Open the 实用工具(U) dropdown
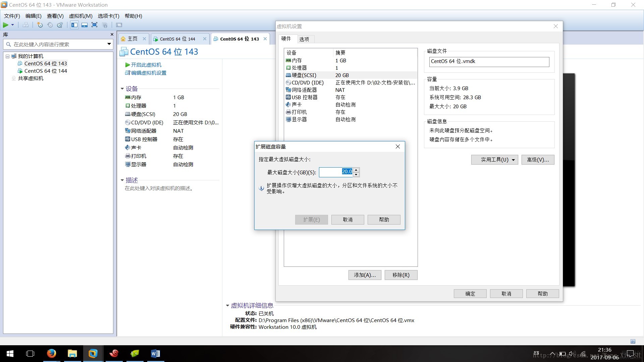Image resolution: width=644 pixels, height=362 pixels. (x=494, y=160)
